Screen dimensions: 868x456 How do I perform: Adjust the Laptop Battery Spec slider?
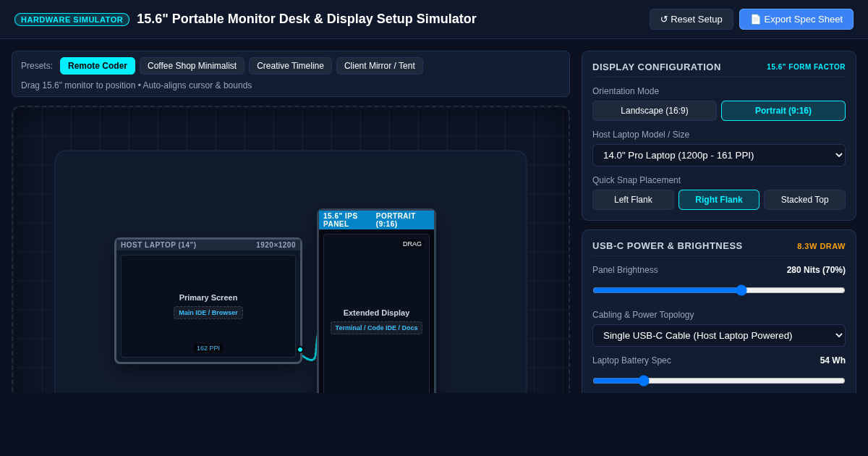(719, 381)
